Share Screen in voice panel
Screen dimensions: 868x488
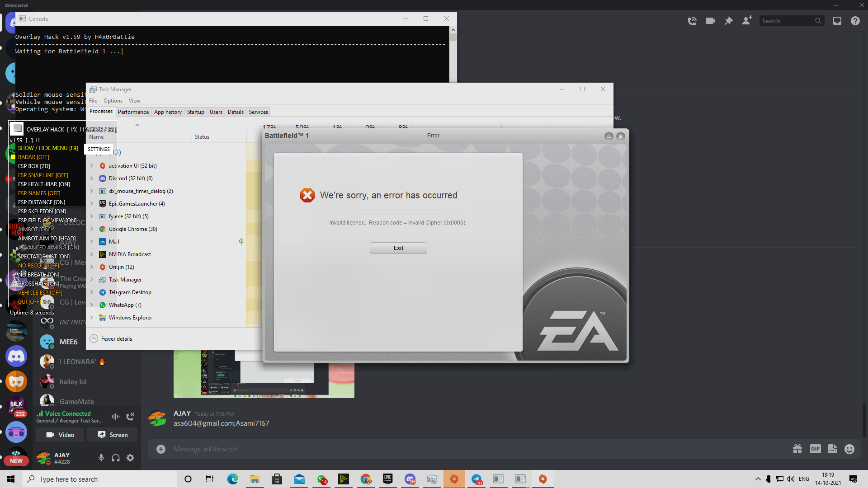(x=113, y=435)
